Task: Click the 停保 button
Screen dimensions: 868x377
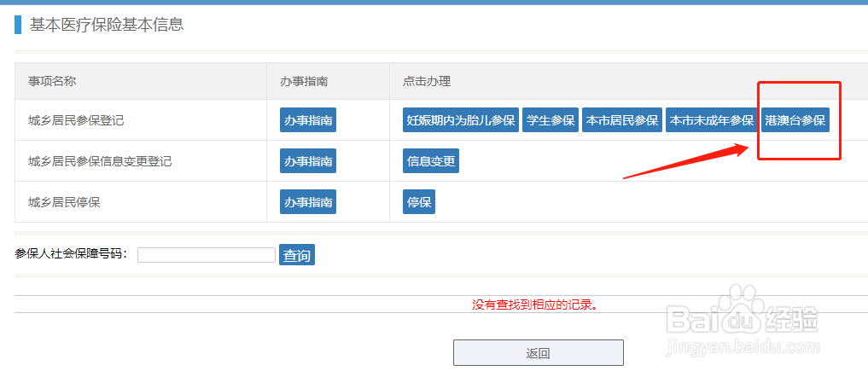Action: coord(419,202)
